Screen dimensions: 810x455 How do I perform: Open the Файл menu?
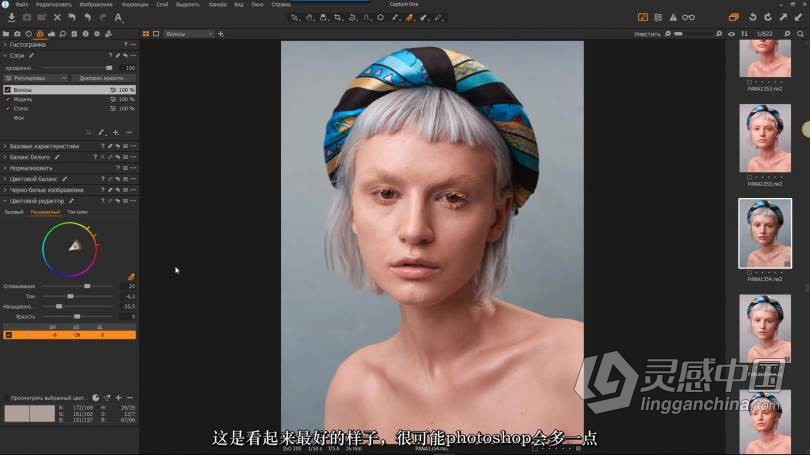[22, 4]
